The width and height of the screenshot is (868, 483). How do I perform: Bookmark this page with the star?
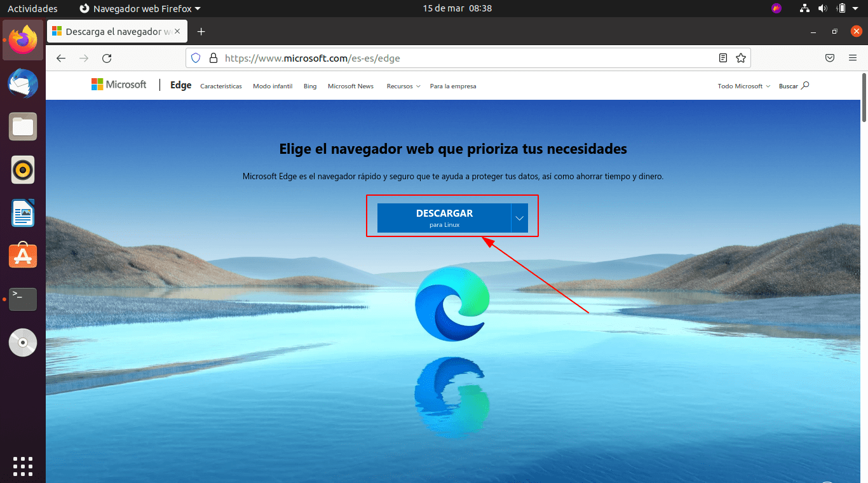(741, 57)
